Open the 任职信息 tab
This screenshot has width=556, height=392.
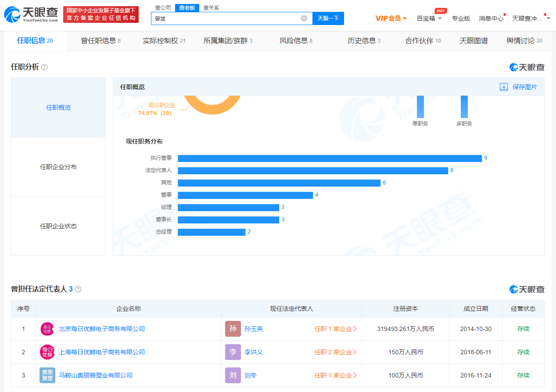(35, 41)
